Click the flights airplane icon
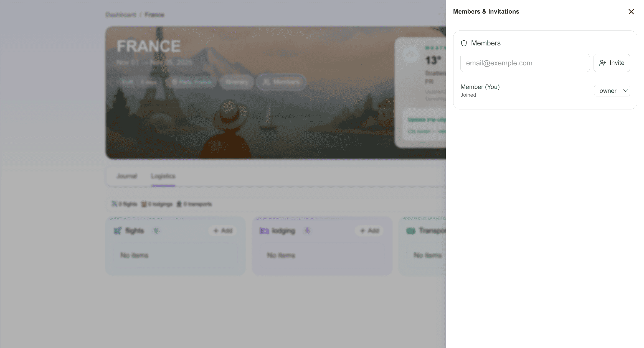 118,231
